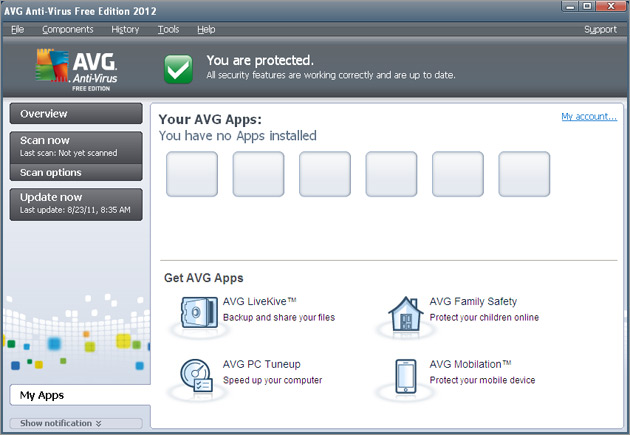Viewport: 630px width, 435px height.
Task: Click the AVG PC Tuneup gauge icon
Action: click(196, 375)
